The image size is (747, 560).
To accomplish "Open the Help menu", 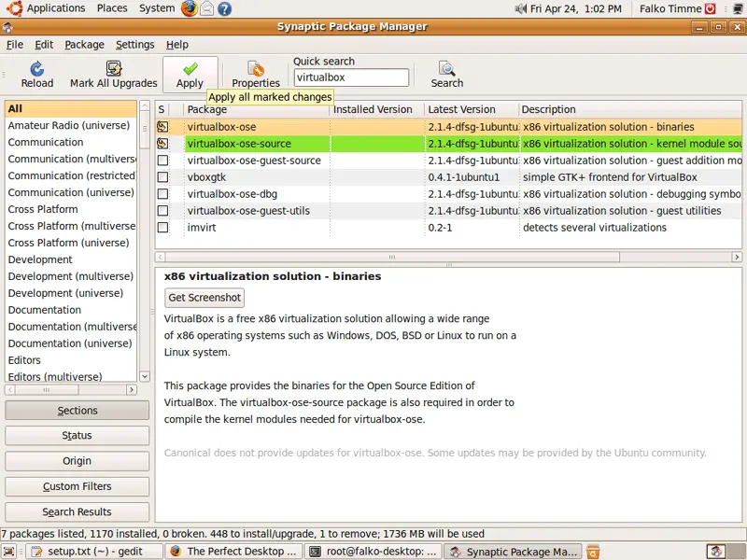I will pos(177,45).
